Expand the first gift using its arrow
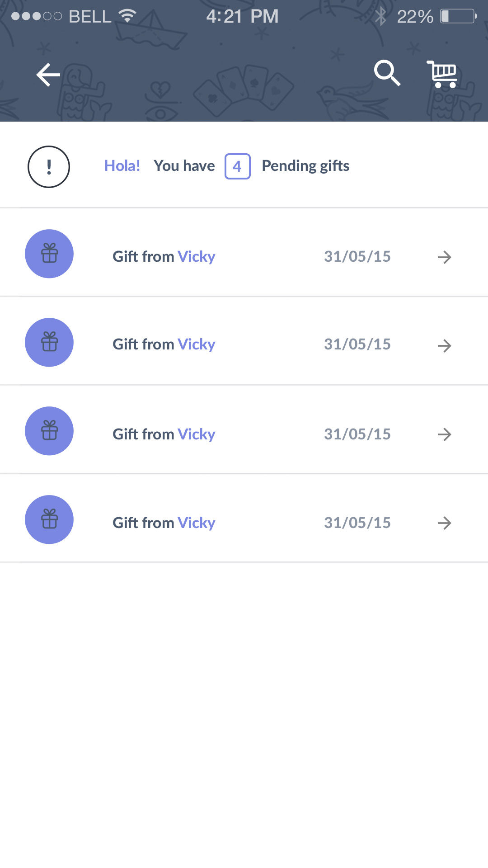488x868 pixels. tap(445, 257)
